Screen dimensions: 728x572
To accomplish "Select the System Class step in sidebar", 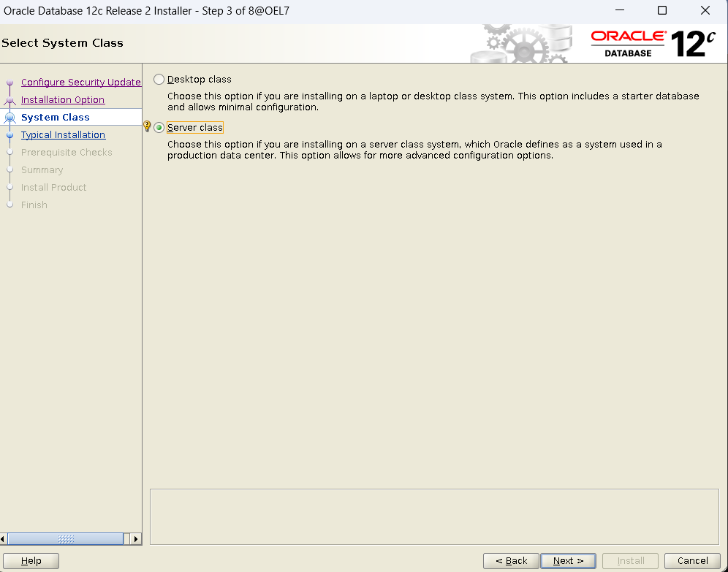I will (x=56, y=118).
